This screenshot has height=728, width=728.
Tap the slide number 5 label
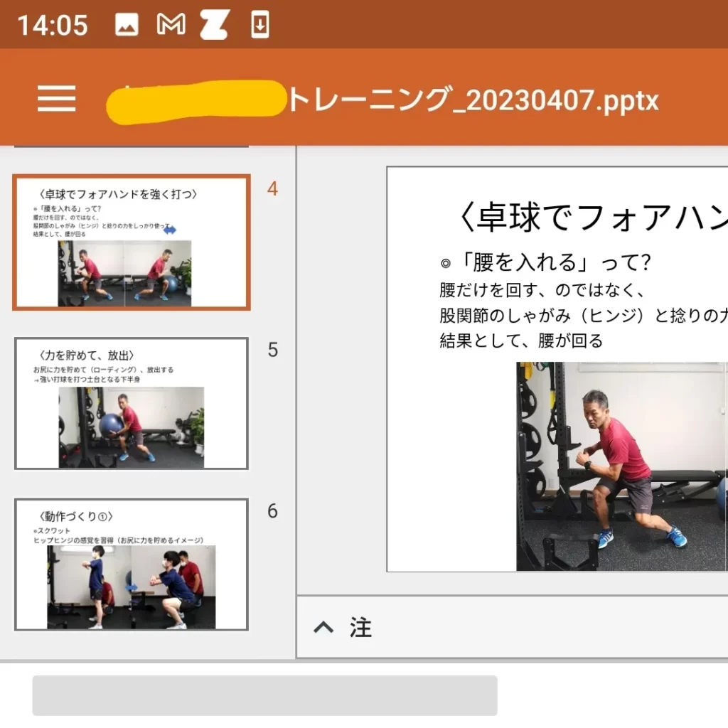point(272,350)
